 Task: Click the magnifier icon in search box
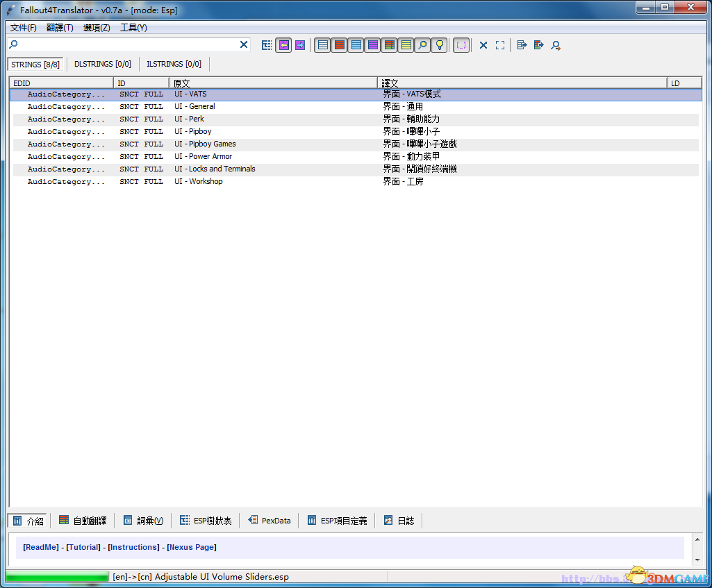click(14, 44)
